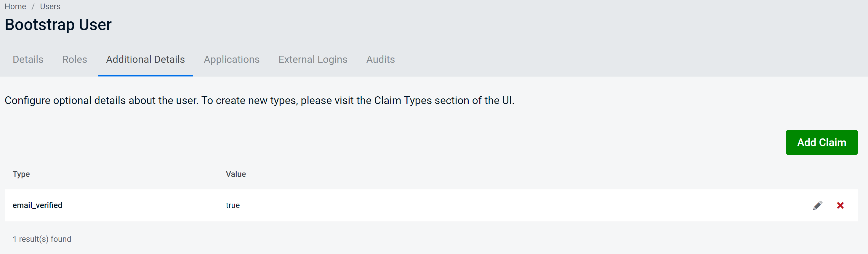
Task: Open the Users breadcrumb link
Action: tap(50, 6)
